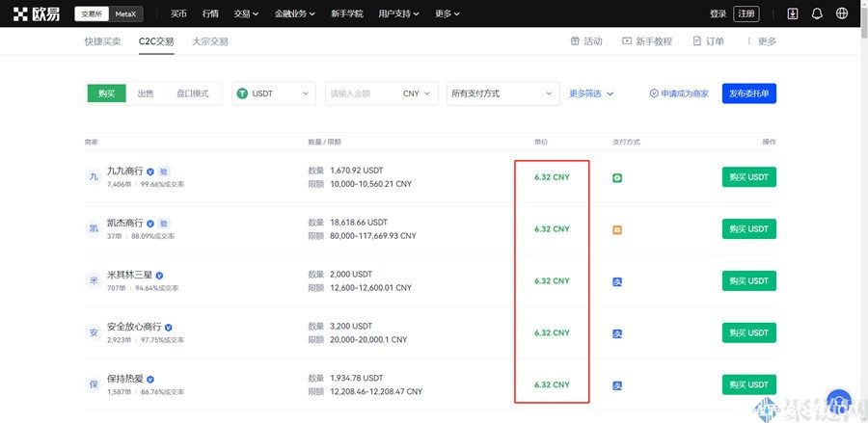Switch to the 出售 sell mode

pos(145,93)
